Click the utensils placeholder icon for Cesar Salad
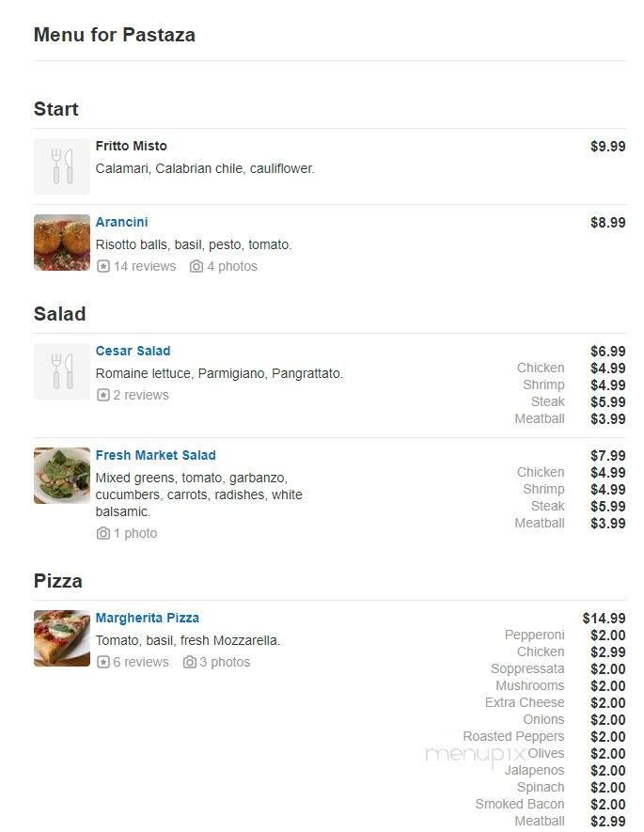Screen dimensions: 644x832 [61, 371]
